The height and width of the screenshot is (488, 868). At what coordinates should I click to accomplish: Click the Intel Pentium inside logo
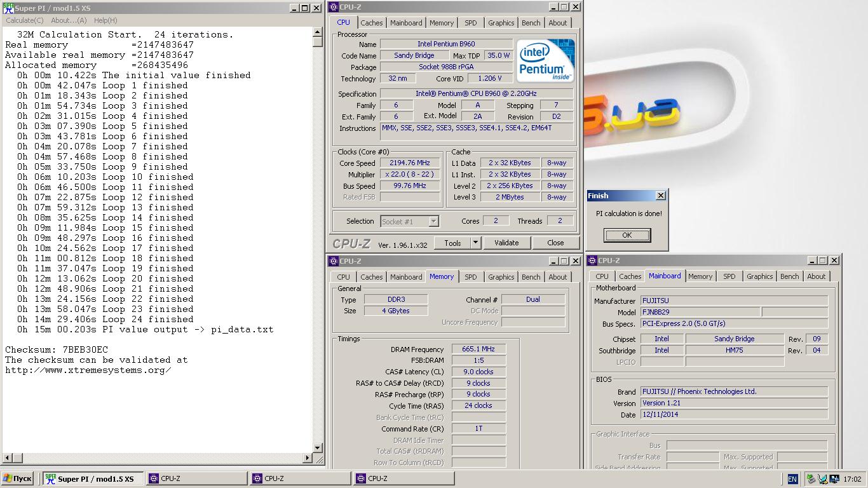click(545, 60)
